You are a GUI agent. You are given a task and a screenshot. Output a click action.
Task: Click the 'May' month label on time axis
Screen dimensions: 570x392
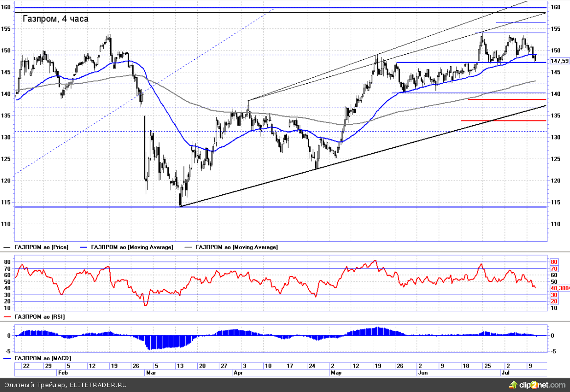click(336, 373)
